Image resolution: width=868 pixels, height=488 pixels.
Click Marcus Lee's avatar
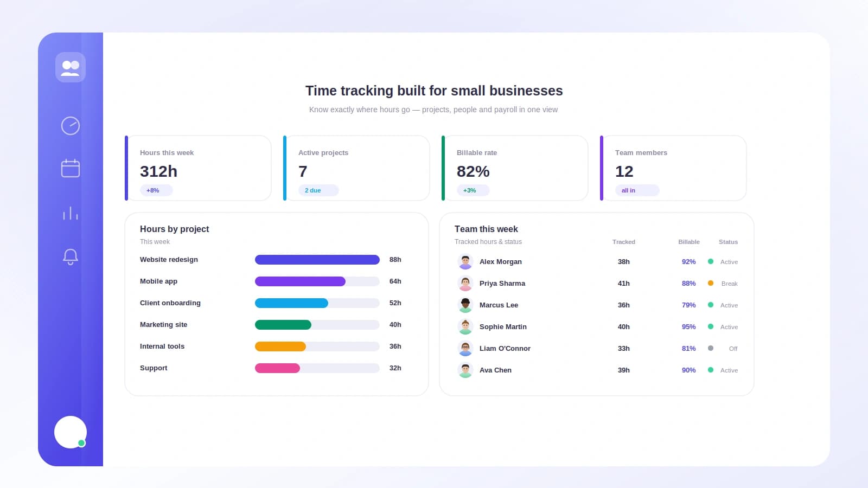coord(465,305)
